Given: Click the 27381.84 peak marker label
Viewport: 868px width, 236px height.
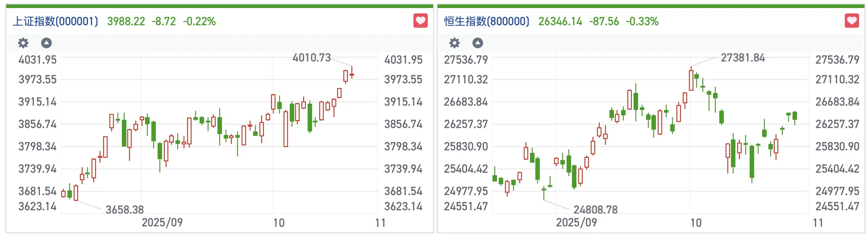Looking at the screenshot, I should 743,58.
